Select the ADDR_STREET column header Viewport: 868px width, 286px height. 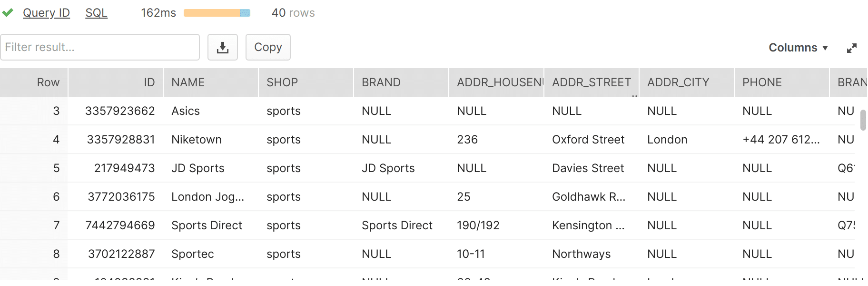[x=592, y=82]
